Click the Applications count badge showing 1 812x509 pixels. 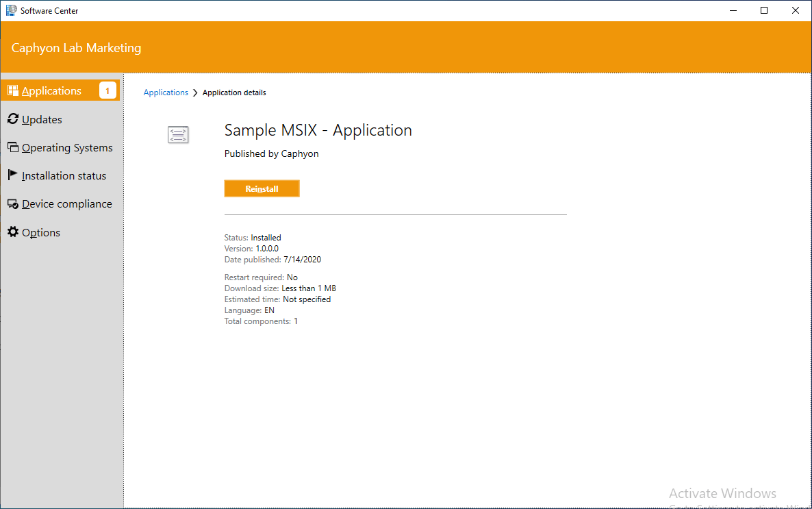point(107,90)
